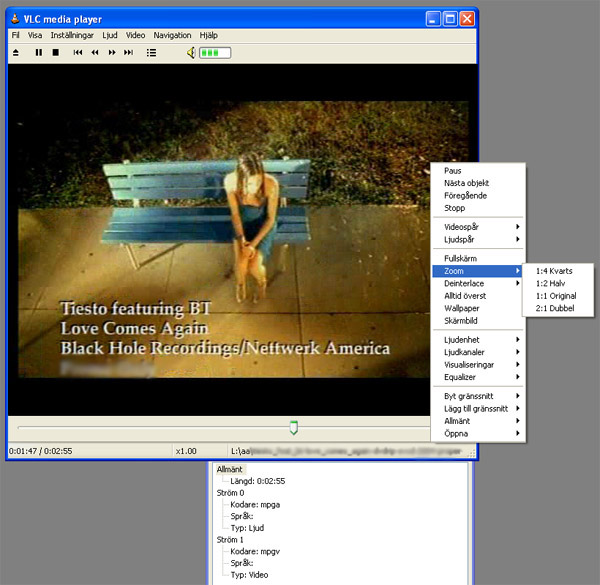Open the Ljud menu
Viewport: 600px width, 585px height.
point(110,35)
